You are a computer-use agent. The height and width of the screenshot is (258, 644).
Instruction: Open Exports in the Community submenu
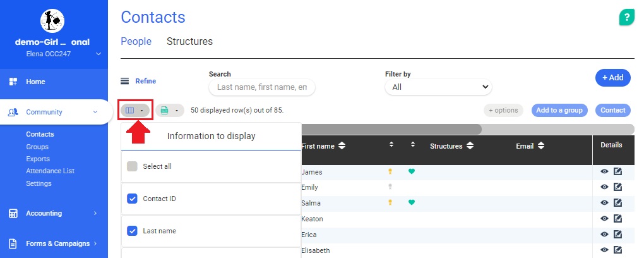(38, 159)
